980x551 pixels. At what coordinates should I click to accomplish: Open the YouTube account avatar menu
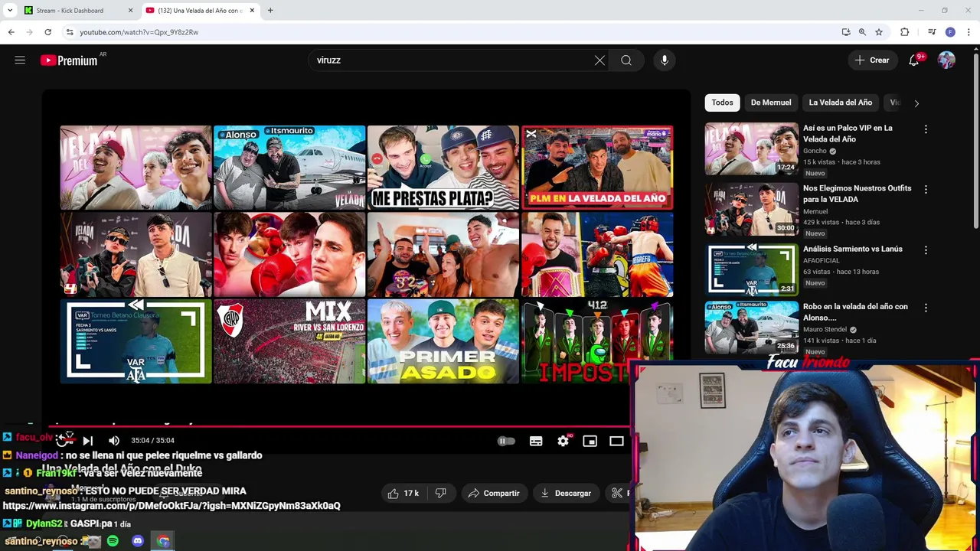coord(947,60)
